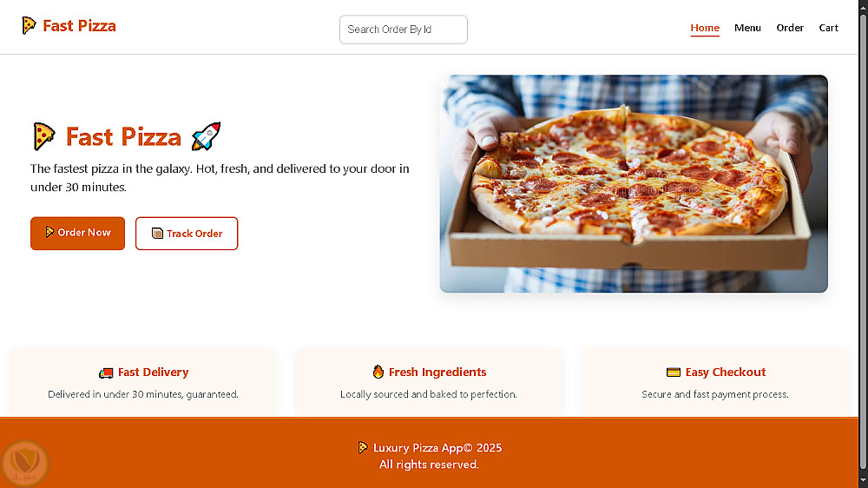Screen dimensions: 868x488
Task: Open the Home nav link
Action: pyautogui.click(x=705, y=28)
